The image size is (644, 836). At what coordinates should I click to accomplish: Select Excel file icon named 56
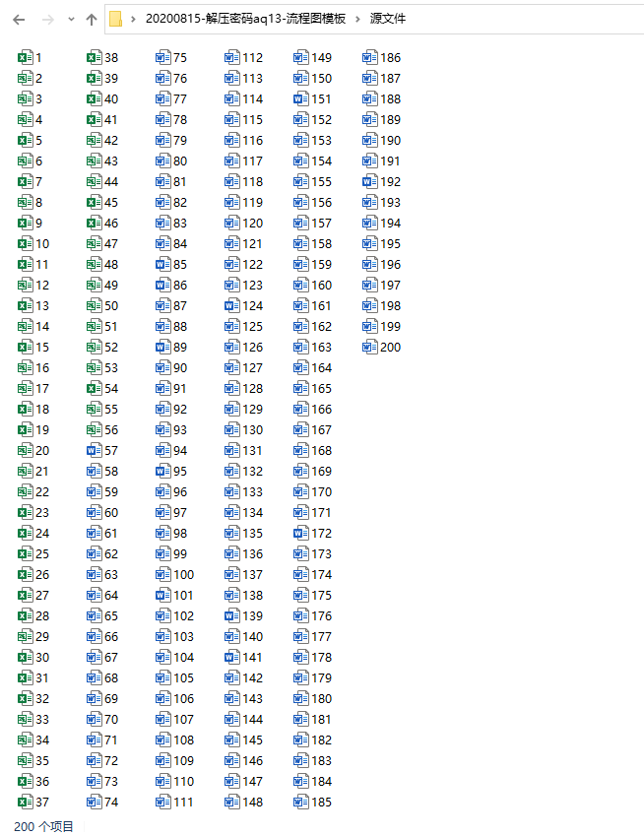pyautogui.click(x=94, y=429)
